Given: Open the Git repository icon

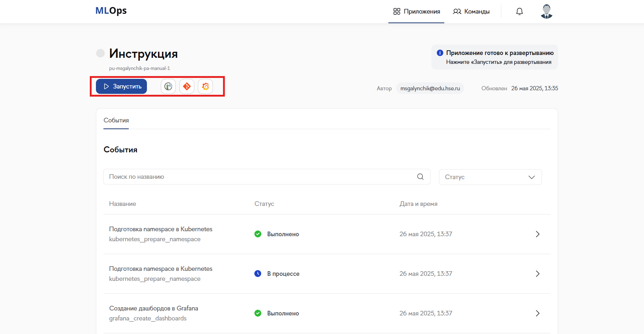Looking at the screenshot, I should coord(187,86).
